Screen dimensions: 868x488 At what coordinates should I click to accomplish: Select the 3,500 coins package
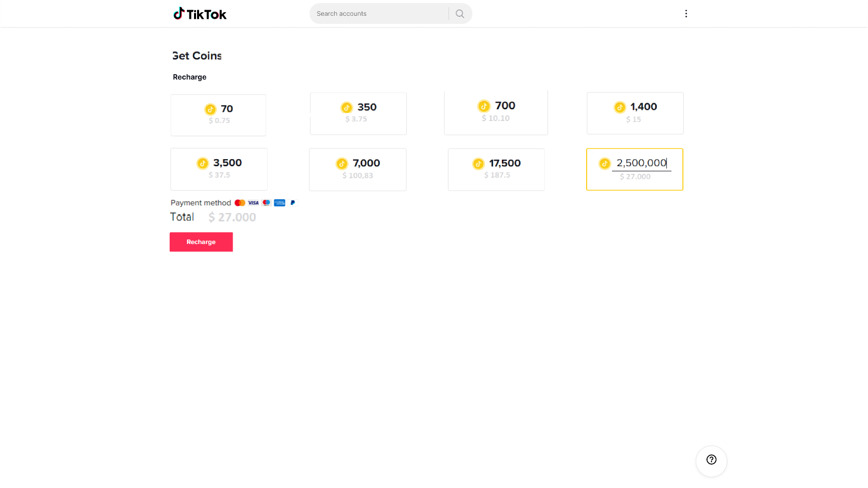point(218,169)
